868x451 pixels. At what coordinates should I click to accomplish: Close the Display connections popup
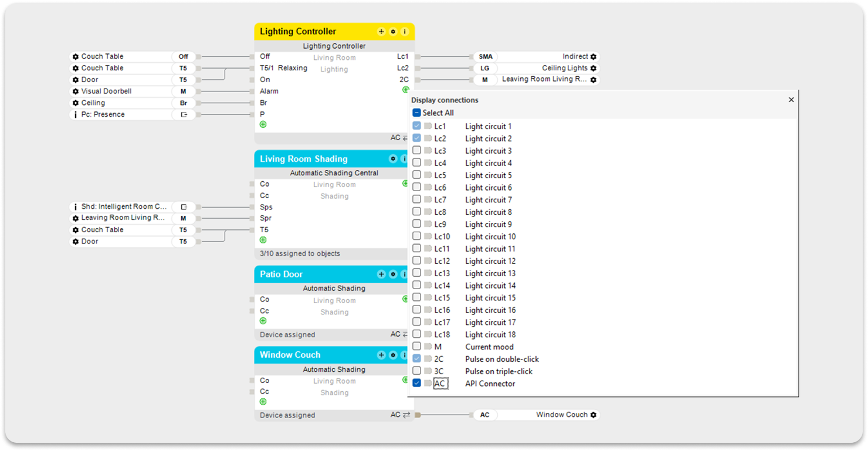(x=791, y=100)
